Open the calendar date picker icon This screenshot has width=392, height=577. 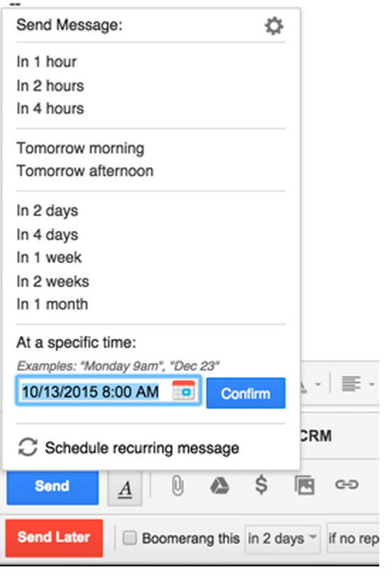pos(184,391)
